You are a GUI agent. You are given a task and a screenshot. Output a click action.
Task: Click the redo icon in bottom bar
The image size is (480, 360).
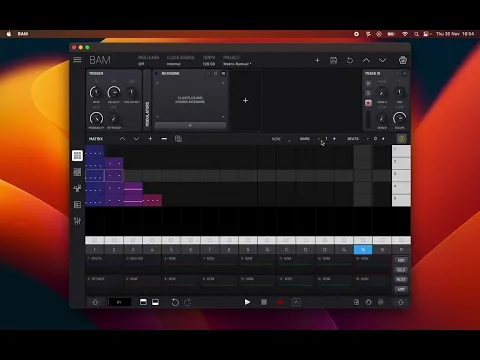(x=188, y=302)
